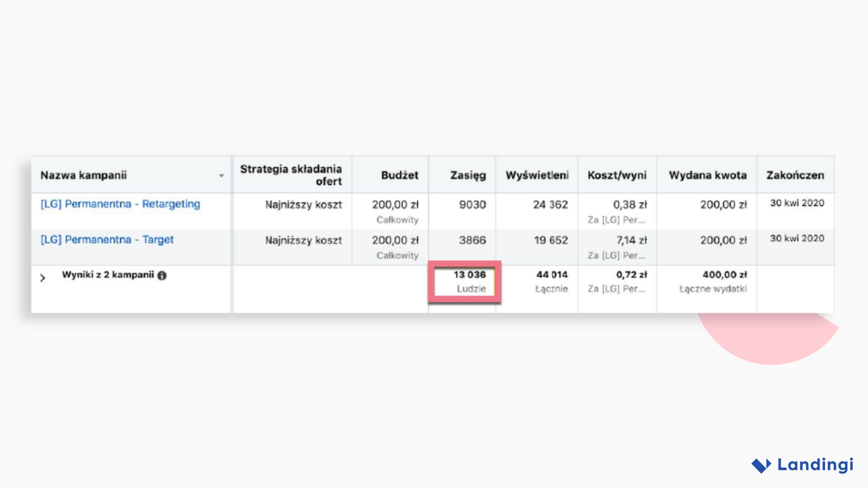Open the sort dropdown on Nazwa kampanii header

[x=221, y=175]
